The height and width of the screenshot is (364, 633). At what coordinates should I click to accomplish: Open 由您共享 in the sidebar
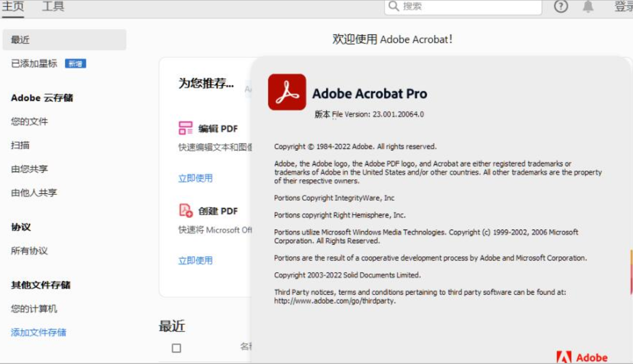[29, 169]
